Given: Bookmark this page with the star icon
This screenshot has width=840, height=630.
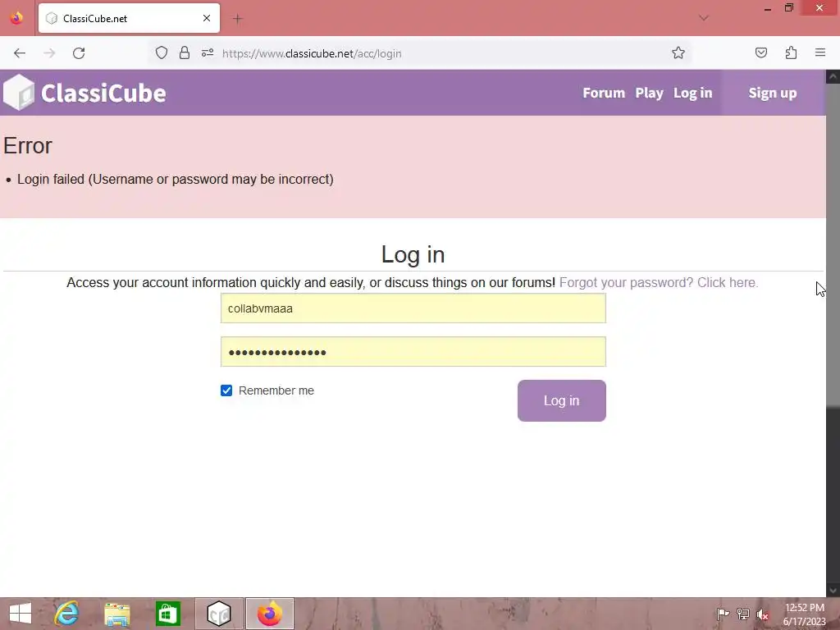Looking at the screenshot, I should tap(678, 52).
